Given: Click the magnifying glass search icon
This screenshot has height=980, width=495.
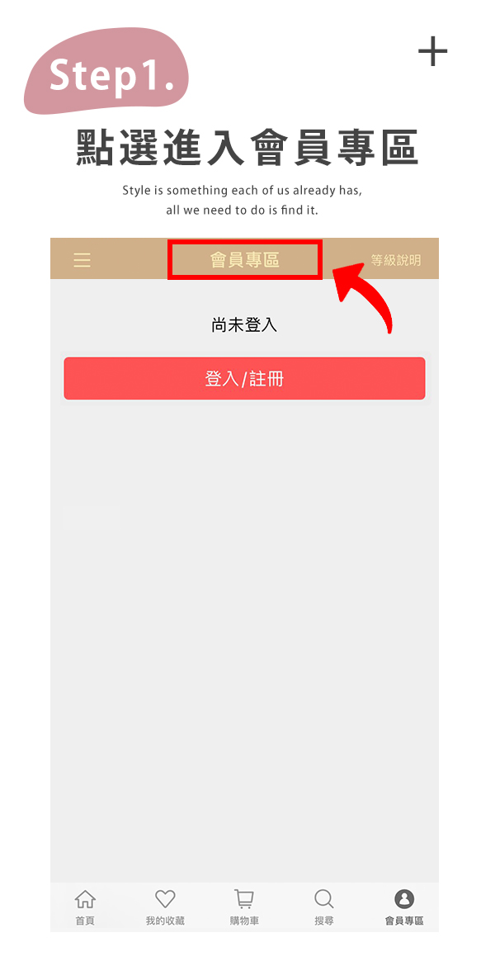Looking at the screenshot, I should coord(324,899).
